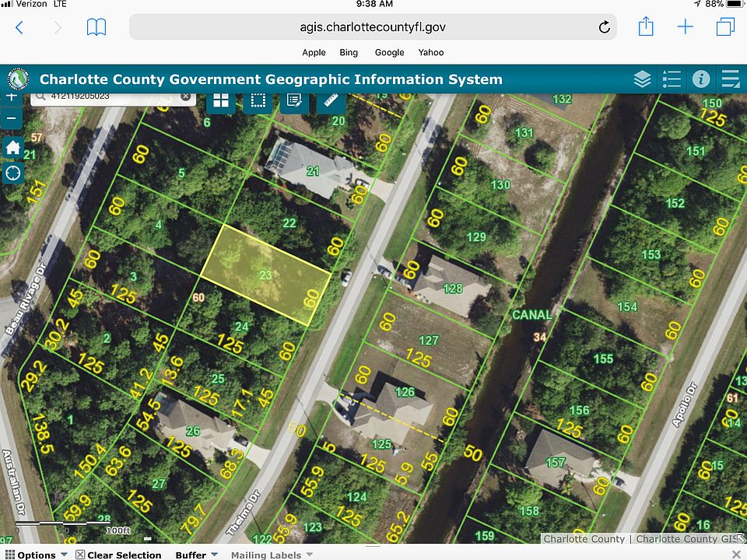
Task: Open the Apple favorites link
Action: 314,52
